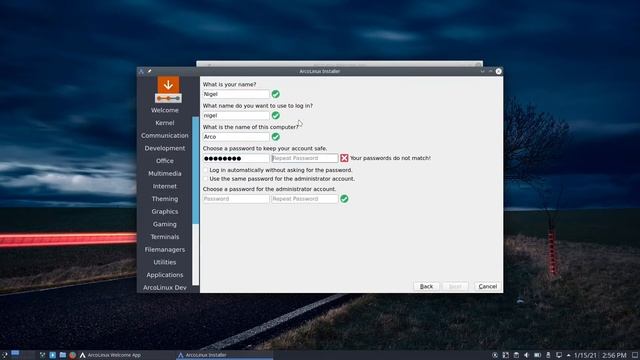Click the green checkmark beside administrator password fields
Screen dimensions: 640x360
point(344,199)
